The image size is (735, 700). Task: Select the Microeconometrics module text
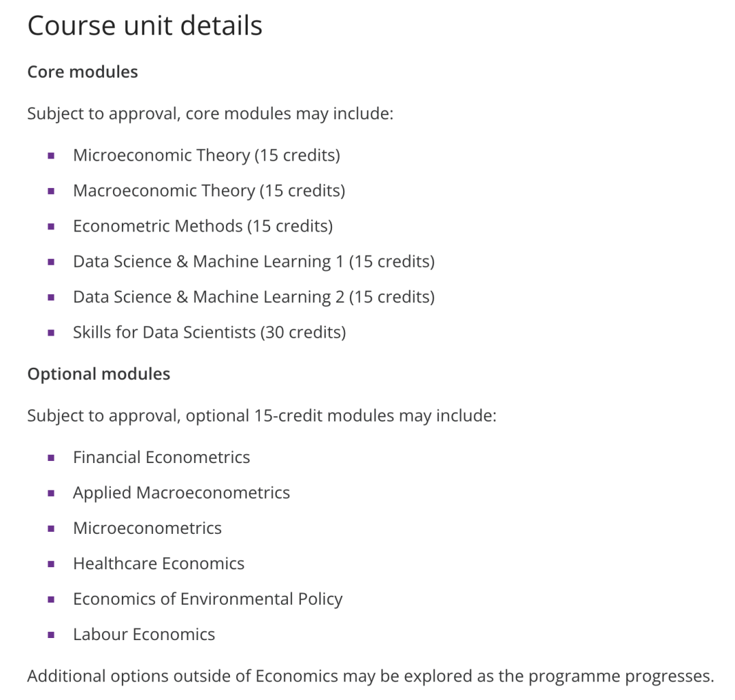(x=147, y=528)
